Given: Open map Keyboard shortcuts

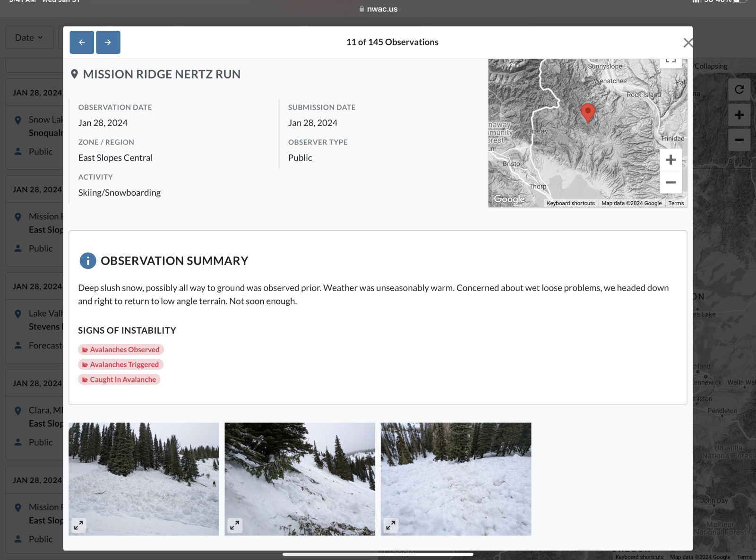Looking at the screenshot, I should [x=570, y=203].
